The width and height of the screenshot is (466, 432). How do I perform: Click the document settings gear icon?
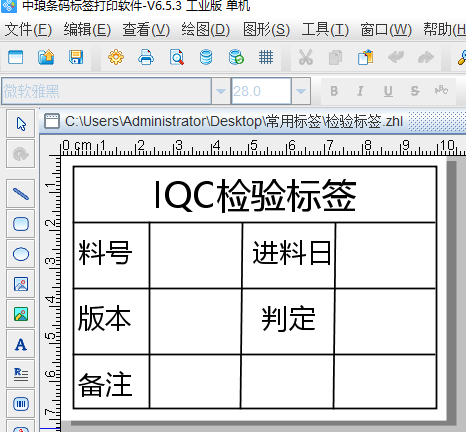pyautogui.click(x=116, y=57)
